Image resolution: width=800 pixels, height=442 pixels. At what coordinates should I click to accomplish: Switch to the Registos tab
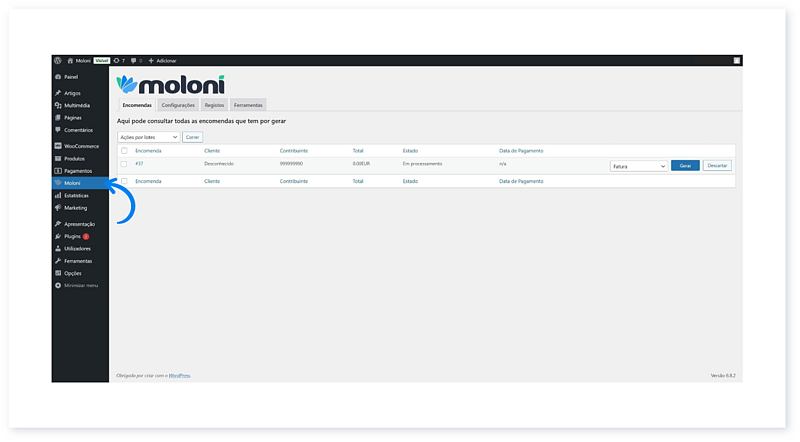coord(214,105)
